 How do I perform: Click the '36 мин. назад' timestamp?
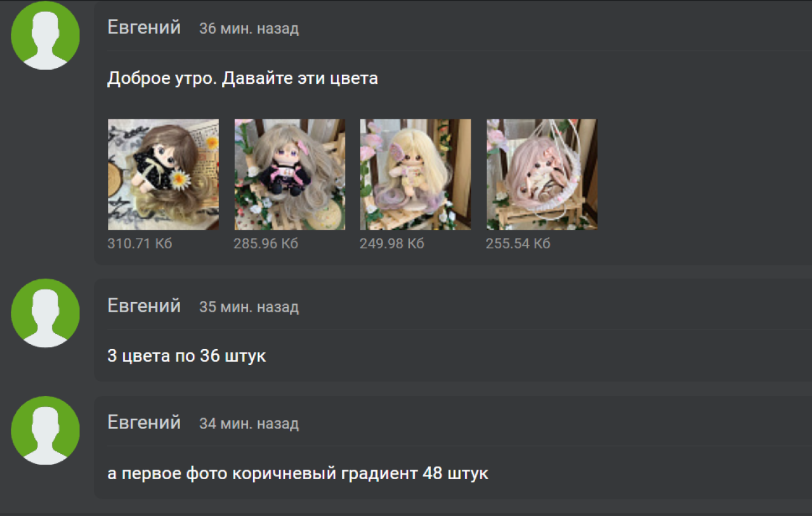[249, 29]
